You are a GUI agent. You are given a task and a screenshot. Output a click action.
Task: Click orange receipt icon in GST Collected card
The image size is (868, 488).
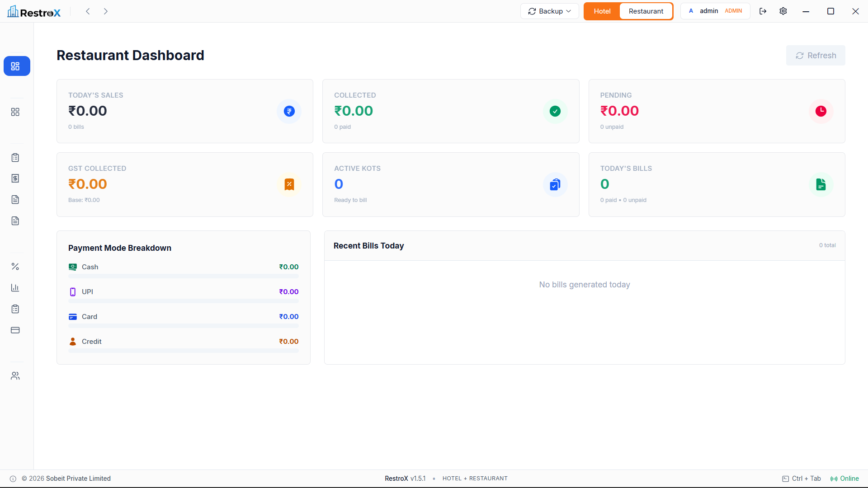[289, 184]
